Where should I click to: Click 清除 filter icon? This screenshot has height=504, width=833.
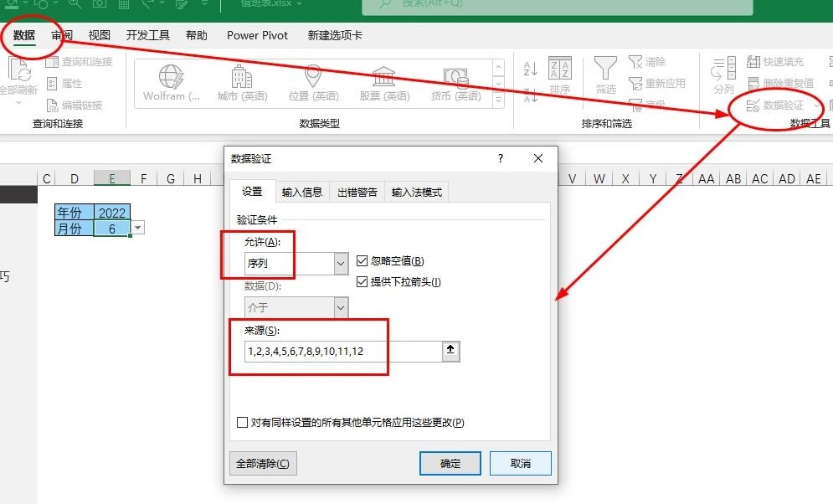(x=647, y=62)
